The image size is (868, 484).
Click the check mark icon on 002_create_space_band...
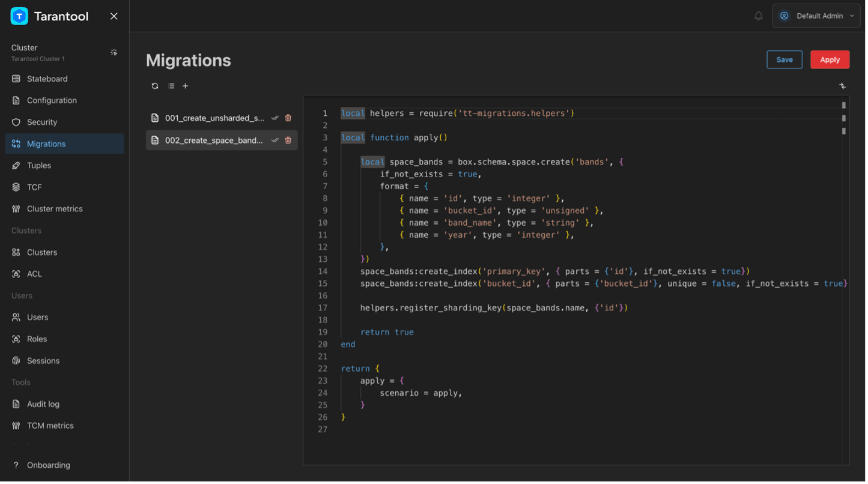coord(276,141)
